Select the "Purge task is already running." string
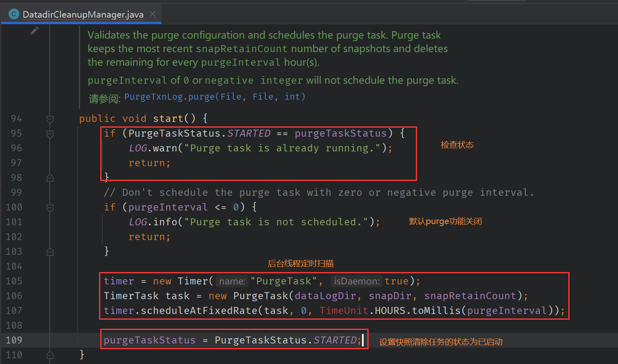The height and width of the screenshot is (364, 618). coord(283,148)
